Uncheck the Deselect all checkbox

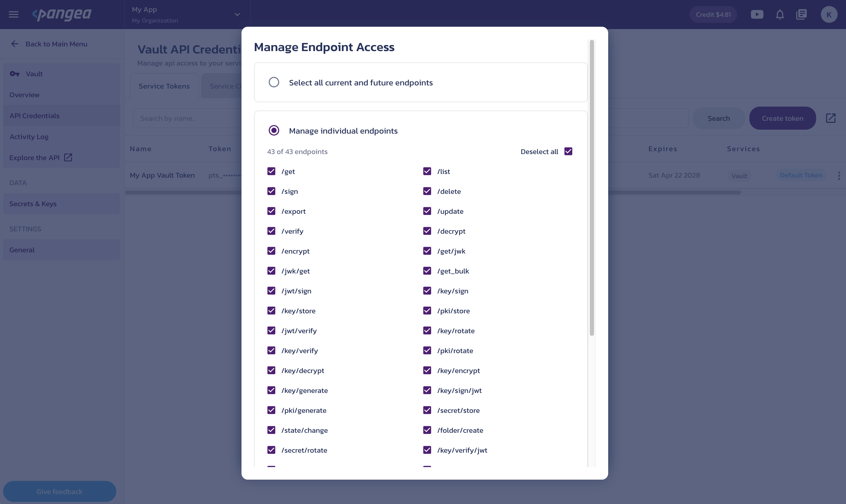[568, 151]
